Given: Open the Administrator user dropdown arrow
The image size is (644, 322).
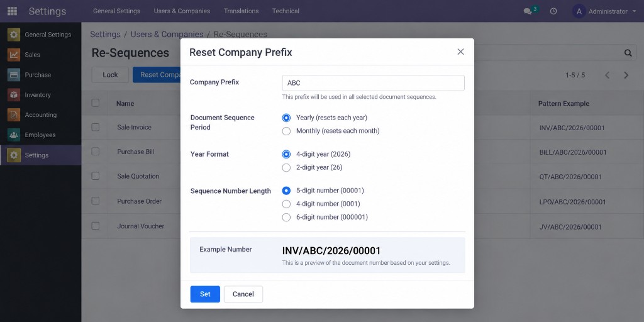Looking at the screenshot, I should point(635,11).
